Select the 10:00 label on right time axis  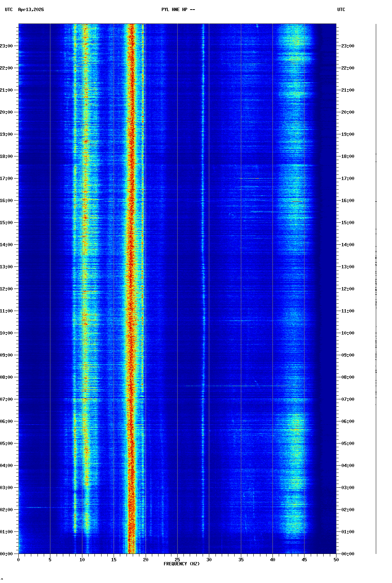[x=348, y=333]
